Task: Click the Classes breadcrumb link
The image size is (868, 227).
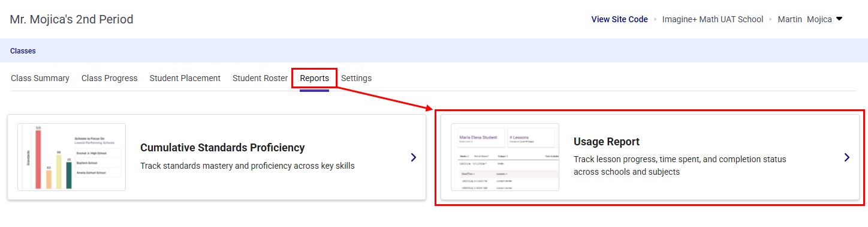Action: click(x=23, y=51)
